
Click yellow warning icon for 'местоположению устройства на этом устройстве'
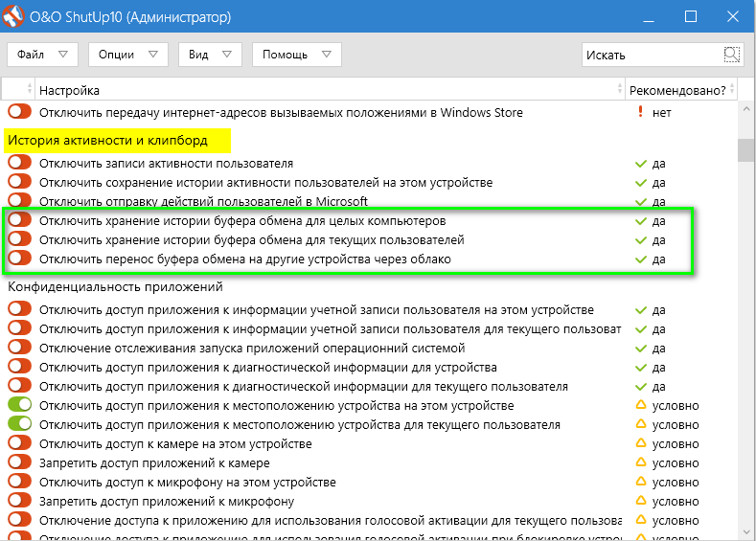641,405
